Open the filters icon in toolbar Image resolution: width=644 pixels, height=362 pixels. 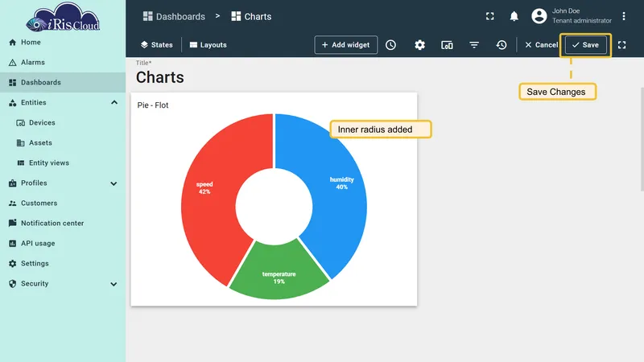(474, 45)
